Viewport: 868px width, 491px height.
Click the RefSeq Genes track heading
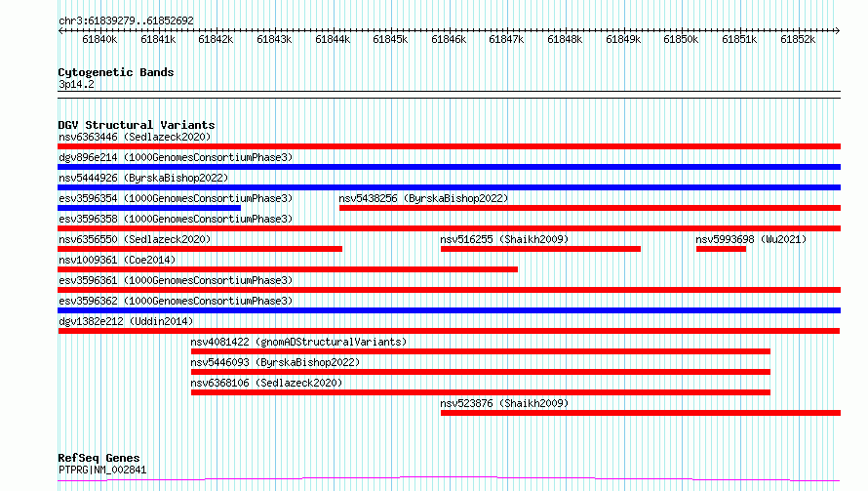pyautogui.click(x=99, y=458)
